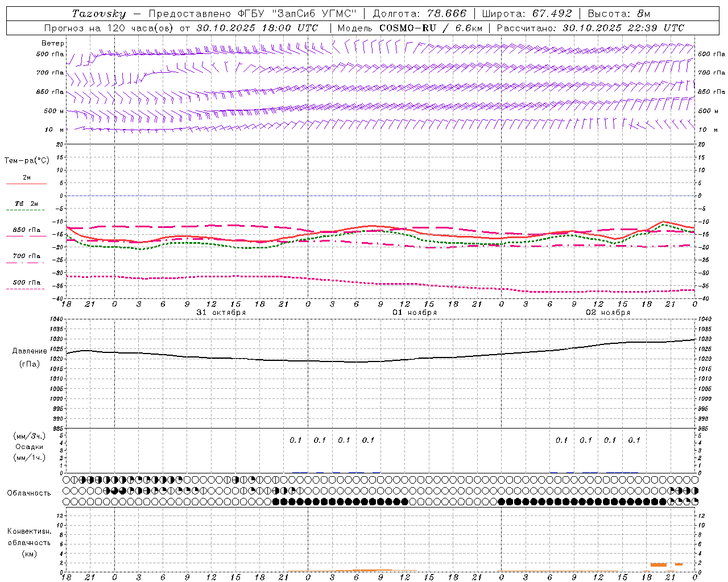This screenshot has height=582, width=728.
Task: Click the '(км)' unit under the convective cloud label
Action: 29,554
